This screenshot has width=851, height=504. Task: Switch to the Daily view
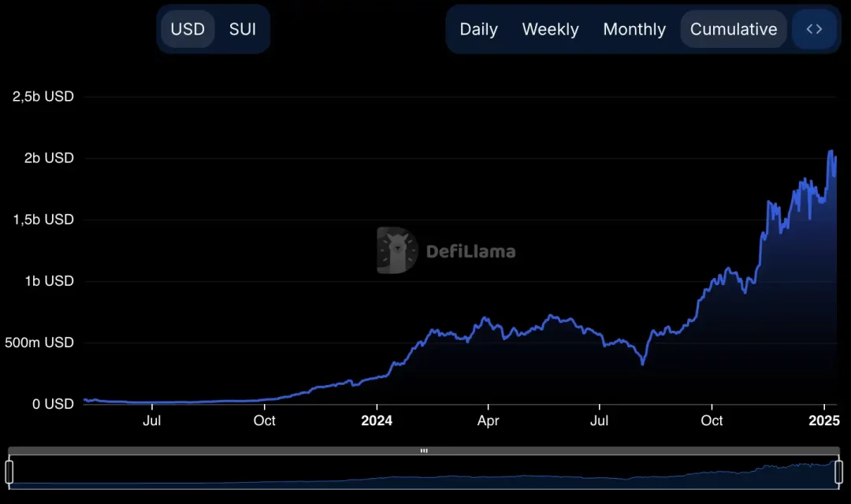pyautogui.click(x=478, y=29)
